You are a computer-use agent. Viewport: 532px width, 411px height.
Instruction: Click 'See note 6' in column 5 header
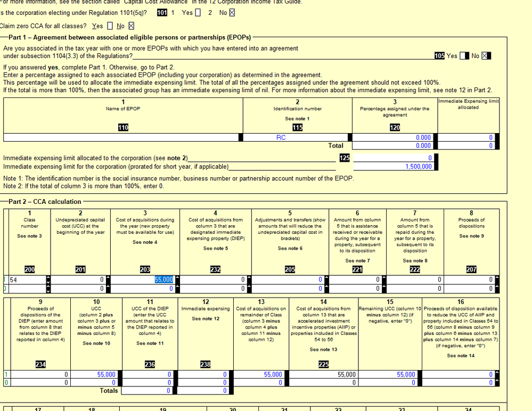click(x=290, y=248)
